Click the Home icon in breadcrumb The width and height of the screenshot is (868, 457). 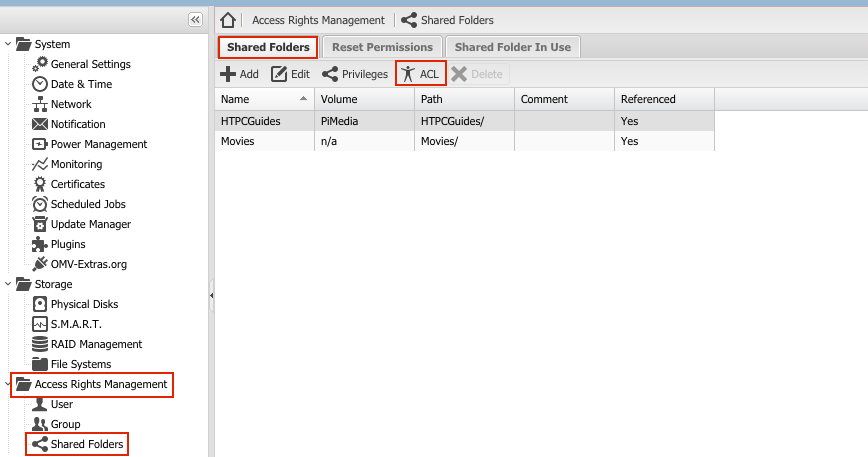pyautogui.click(x=228, y=20)
